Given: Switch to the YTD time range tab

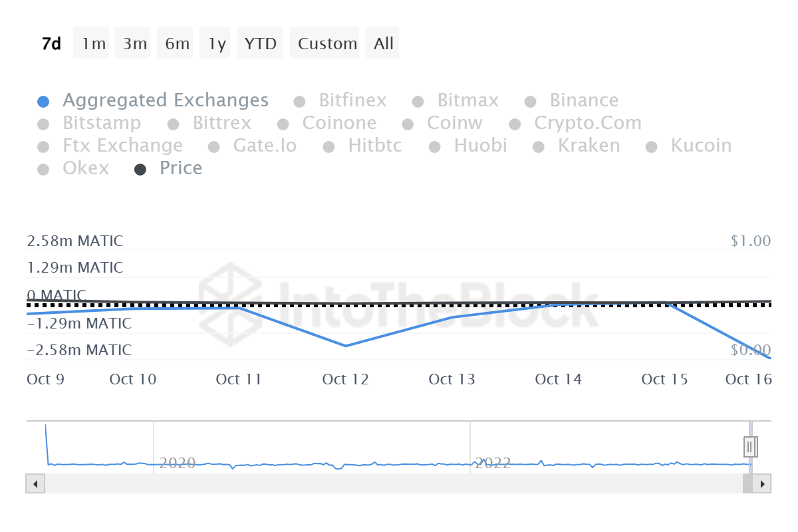Looking at the screenshot, I should click(x=259, y=43).
